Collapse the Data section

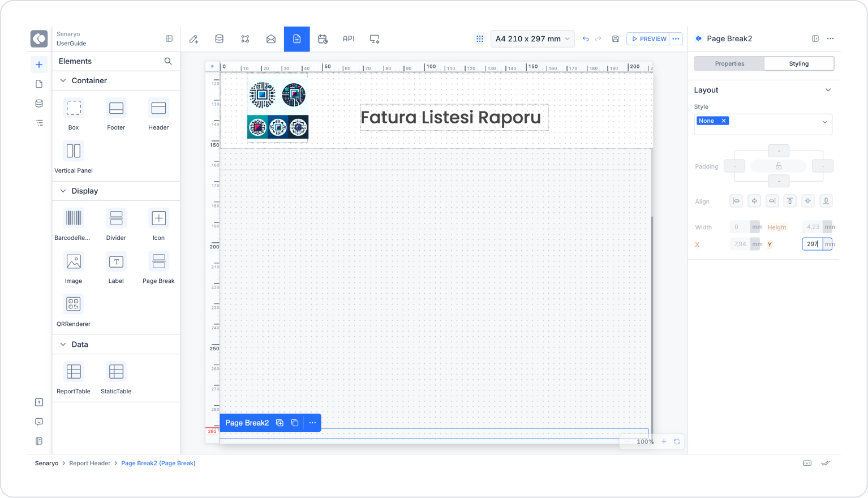coord(63,345)
